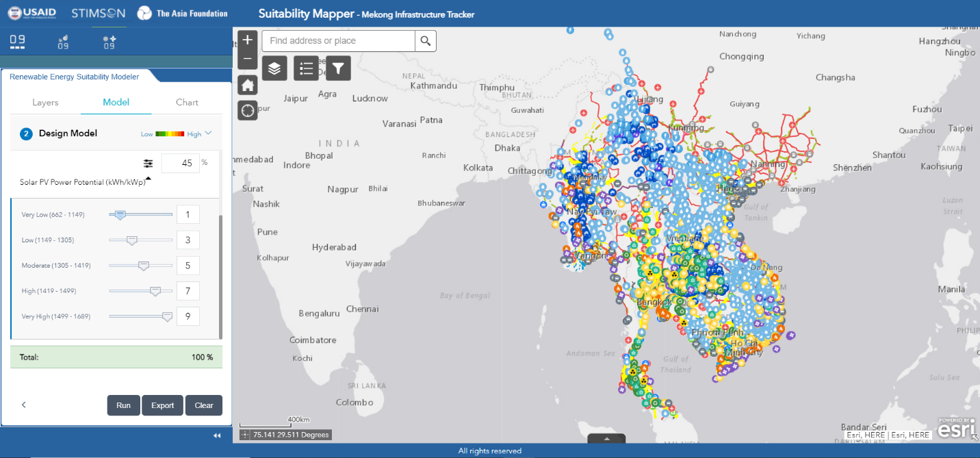Open weight settings icon beside 45 %
The height and width of the screenshot is (458, 980).
pyautogui.click(x=149, y=164)
